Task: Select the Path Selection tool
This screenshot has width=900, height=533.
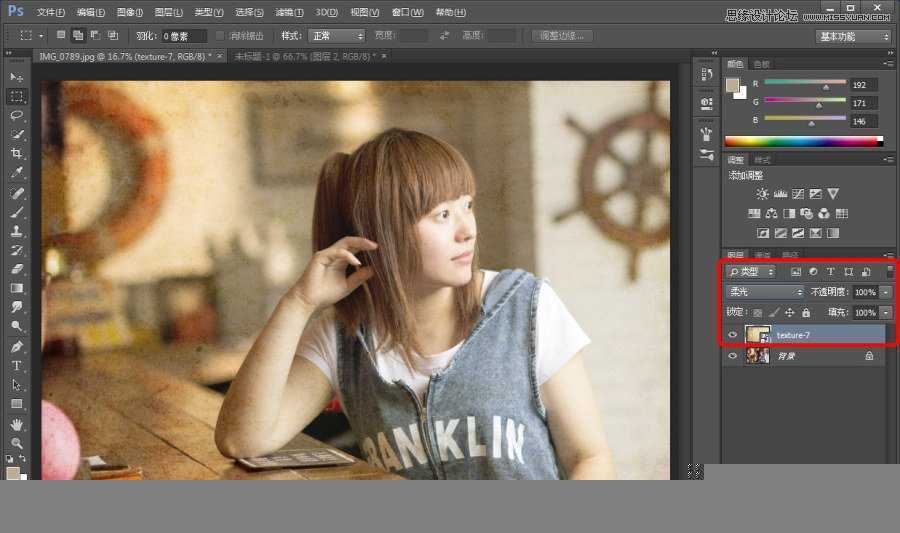Action: (17, 384)
